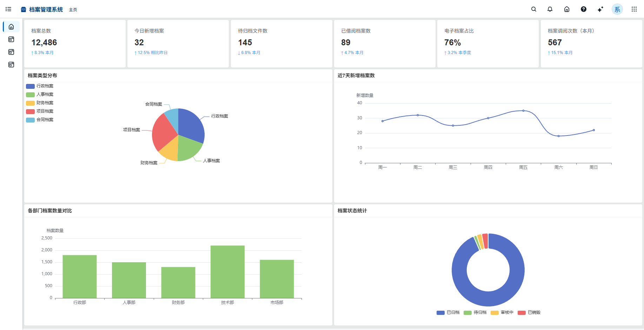Screen dimensions: 644x330
Task: Click the 档案管理系统 archive box logo
Action: [x=24, y=9]
